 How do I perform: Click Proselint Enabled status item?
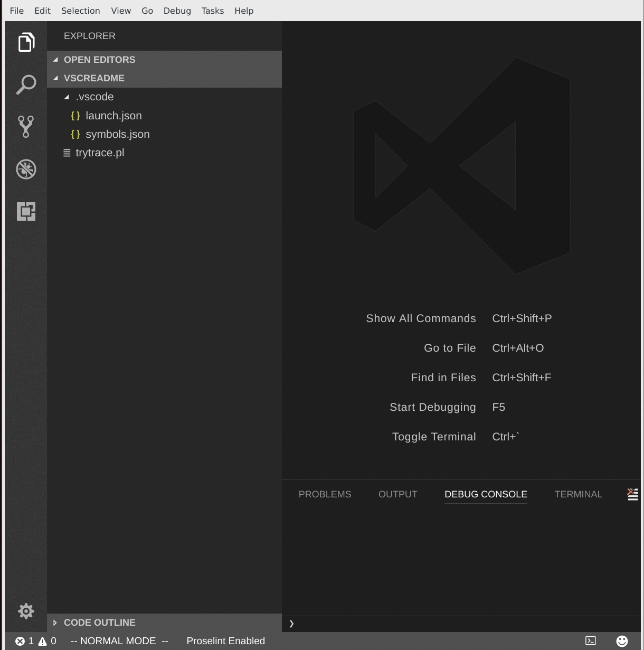pos(226,641)
